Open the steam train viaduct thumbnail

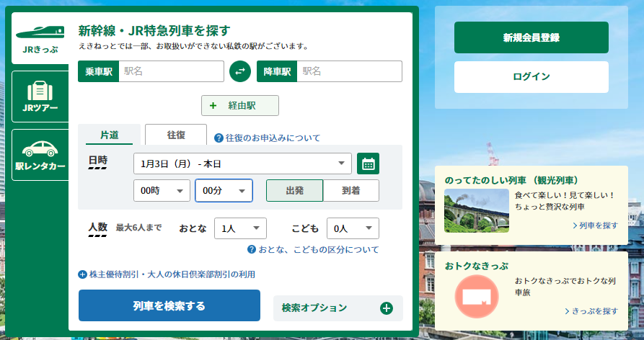477,210
